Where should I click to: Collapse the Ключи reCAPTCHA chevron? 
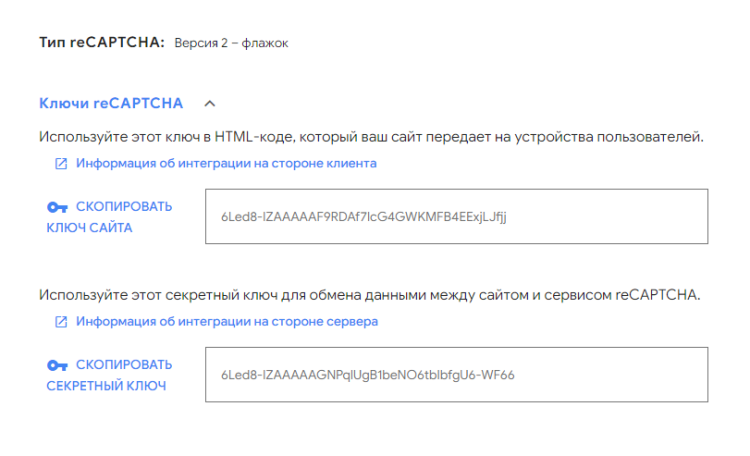click(x=210, y=103)
